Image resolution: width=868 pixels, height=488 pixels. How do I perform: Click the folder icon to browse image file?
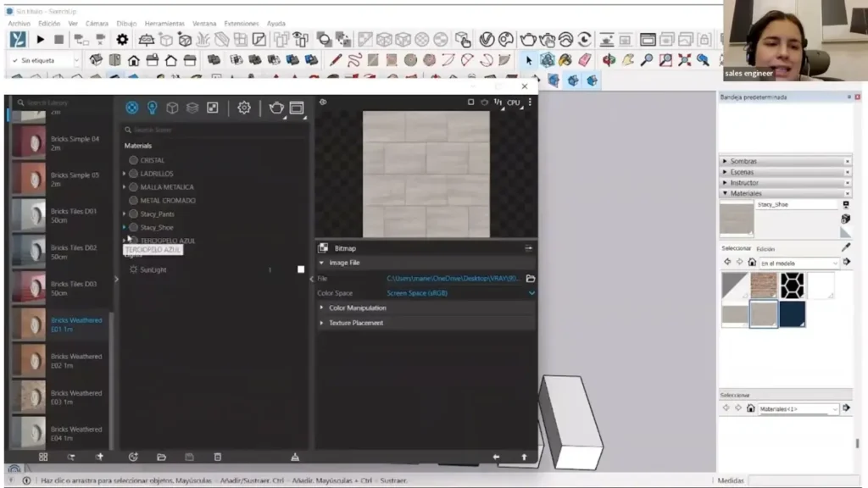tap(531, 279)
